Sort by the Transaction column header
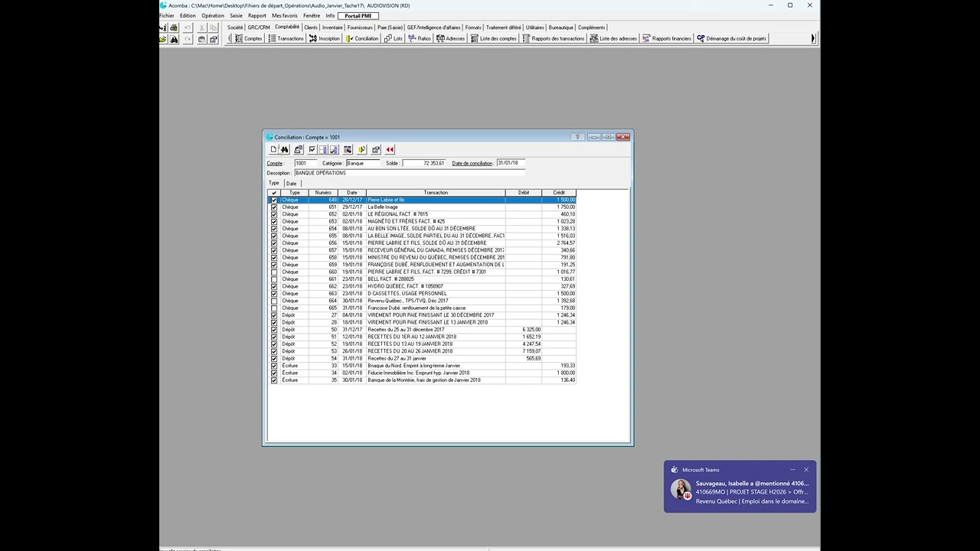 (436, 193)
